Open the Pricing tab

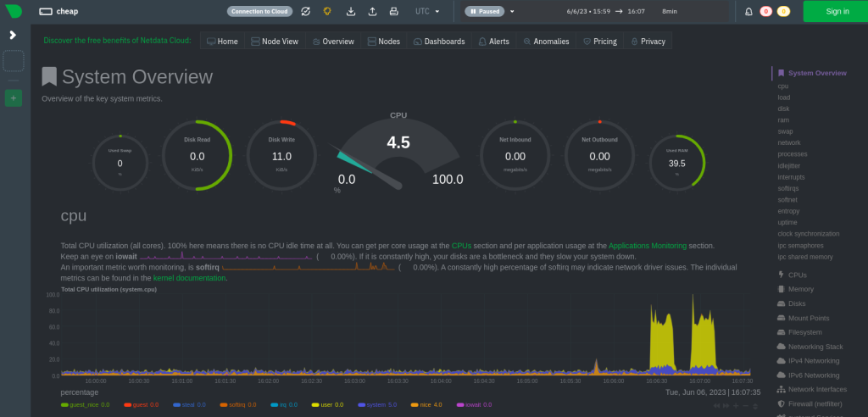click(x=600, y=41)
